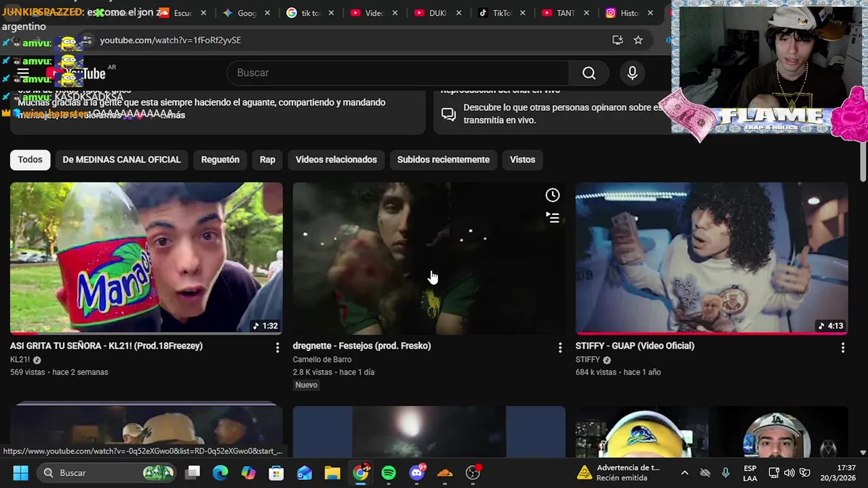Open Microsoft Store from taskbar
868x488 pixels.
coord(275,472)
